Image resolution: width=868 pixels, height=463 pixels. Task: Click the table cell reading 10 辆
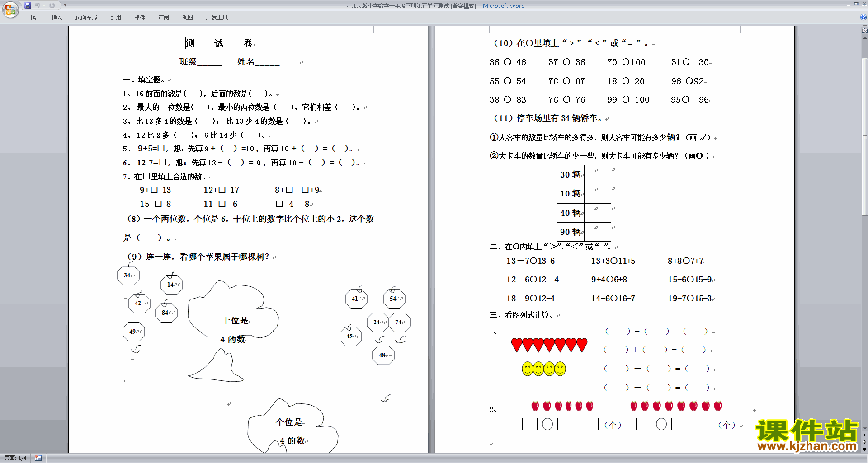571,193
